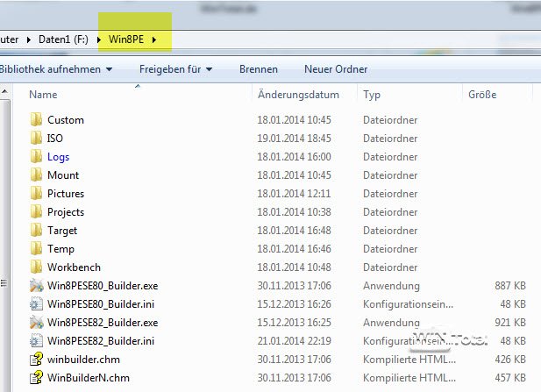Select the Win8PESE80_Builder.exe file name

pos(103,286)
